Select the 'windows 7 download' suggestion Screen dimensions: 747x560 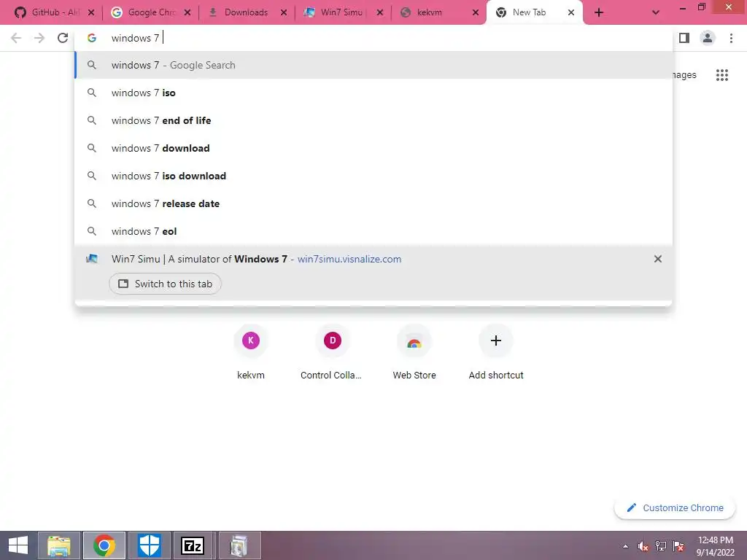click(373, 148)
